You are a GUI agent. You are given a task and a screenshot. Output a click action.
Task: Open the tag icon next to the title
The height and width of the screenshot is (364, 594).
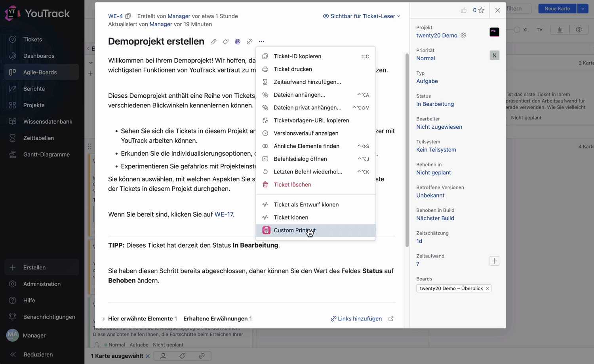tap(225, 41)
